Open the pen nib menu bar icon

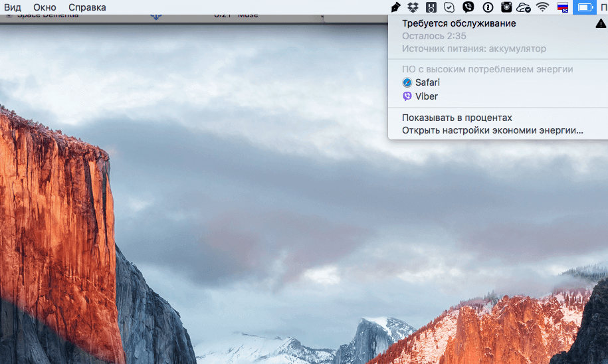(x=395, y=7)
